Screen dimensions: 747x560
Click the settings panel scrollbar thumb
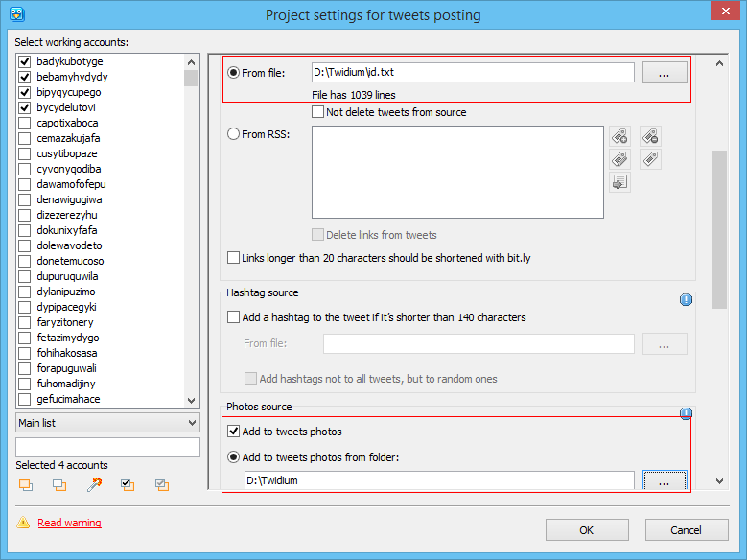tap(719, 230)
